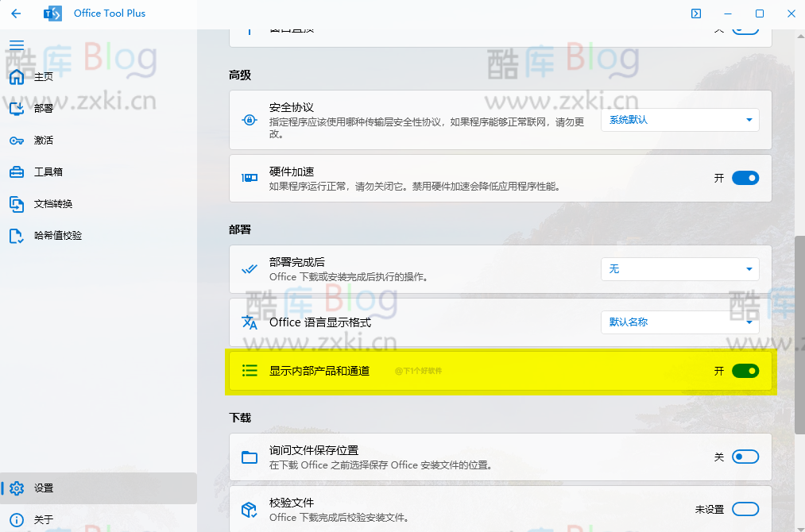Expand the 部署完成后 dropdown showing 无

coord(679,269)
